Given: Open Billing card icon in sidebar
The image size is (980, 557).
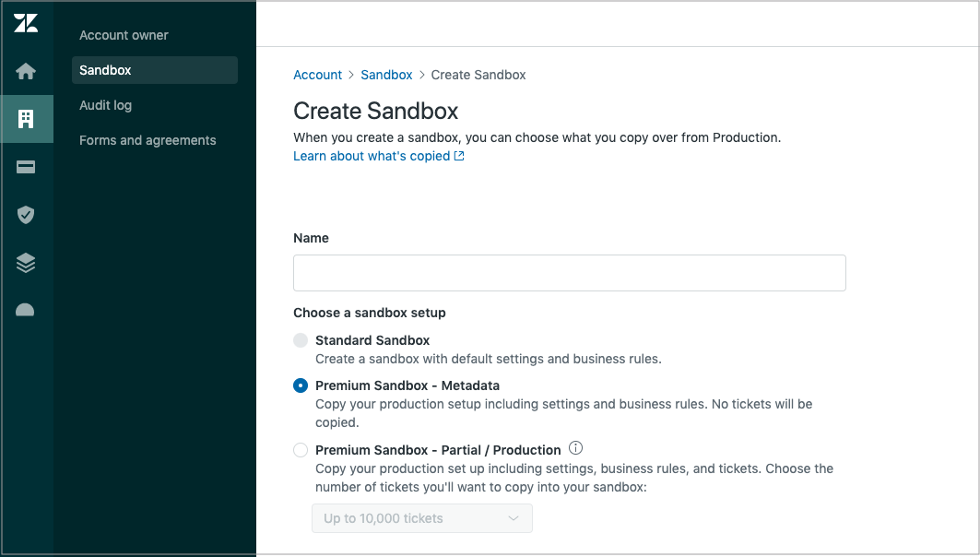Looking at the screenshot, I should (26, 167).
